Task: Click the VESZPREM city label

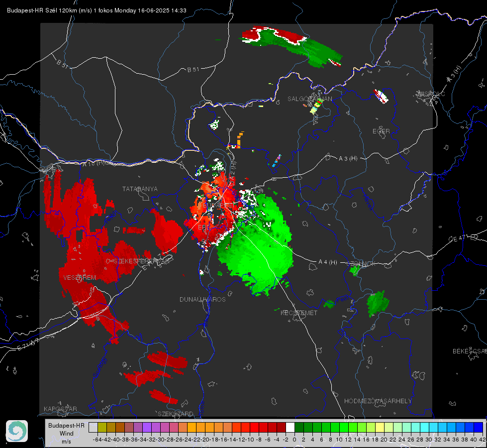Action: tap(80, 278)
